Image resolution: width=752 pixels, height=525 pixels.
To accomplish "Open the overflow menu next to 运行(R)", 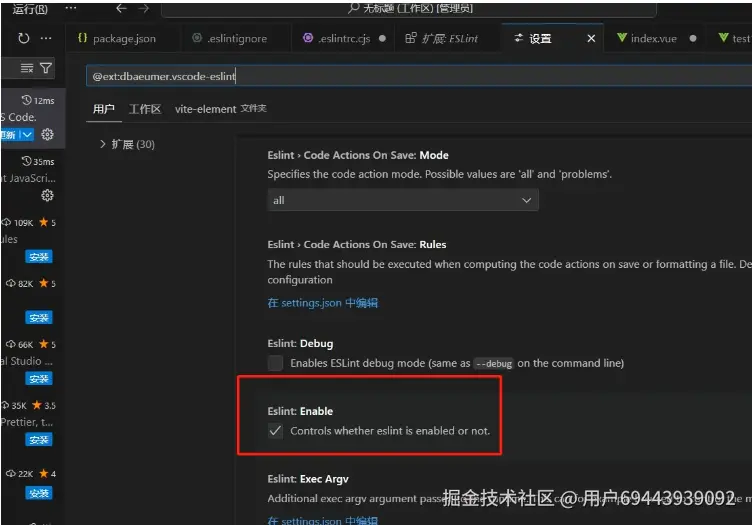I will (x=70, y=8).
